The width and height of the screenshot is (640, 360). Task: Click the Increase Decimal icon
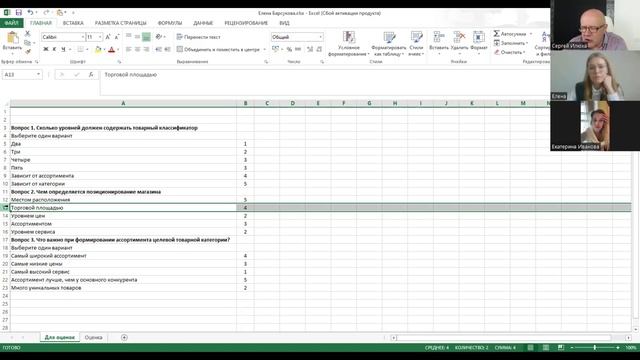[x=310, y=49]
